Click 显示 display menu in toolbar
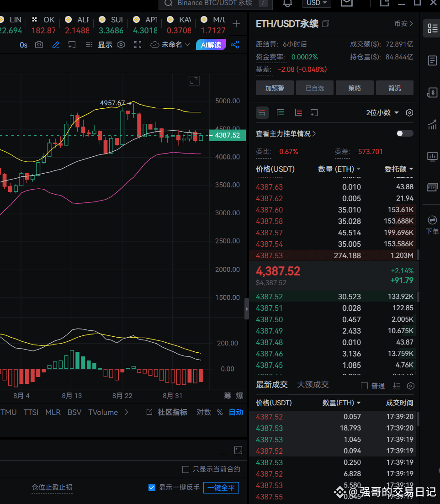 coord(105,45)
